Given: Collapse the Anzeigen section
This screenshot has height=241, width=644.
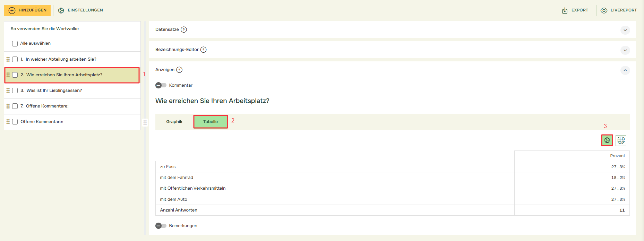Looking at the screenshot, I should pyautogui.click(x=625, y=70).
